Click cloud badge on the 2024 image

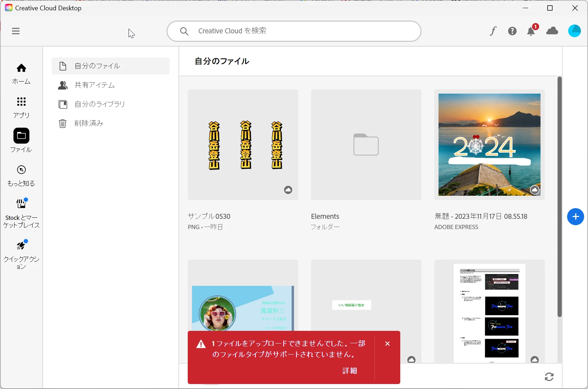click(535, 190)
